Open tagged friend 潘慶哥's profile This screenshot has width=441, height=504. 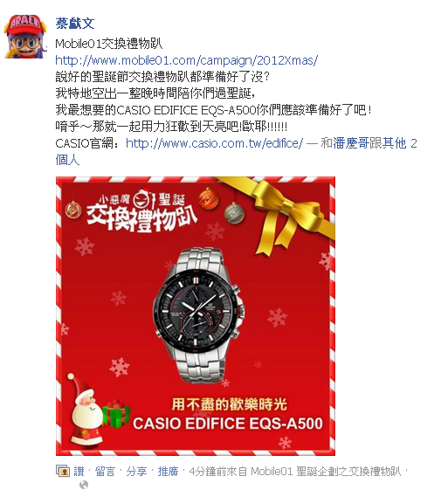coord(351,143)
